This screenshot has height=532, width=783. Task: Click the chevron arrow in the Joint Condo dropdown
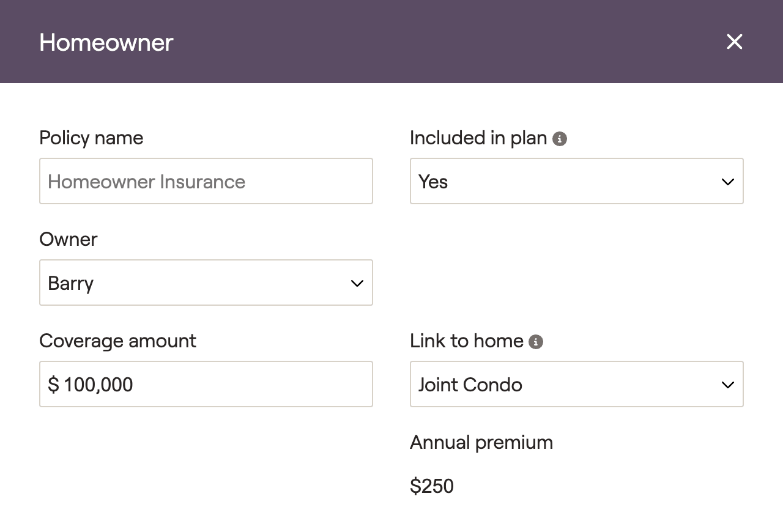[727, 385]
